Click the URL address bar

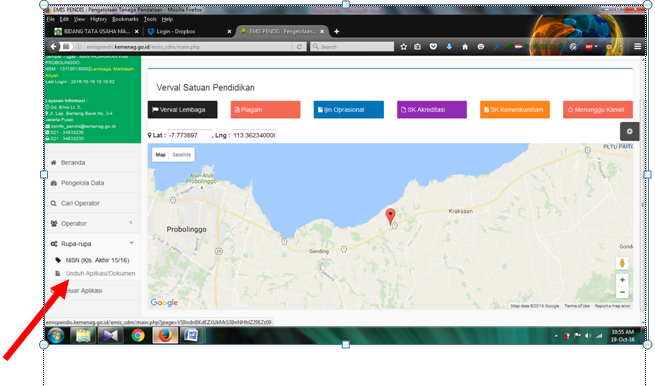click(189, 46)
